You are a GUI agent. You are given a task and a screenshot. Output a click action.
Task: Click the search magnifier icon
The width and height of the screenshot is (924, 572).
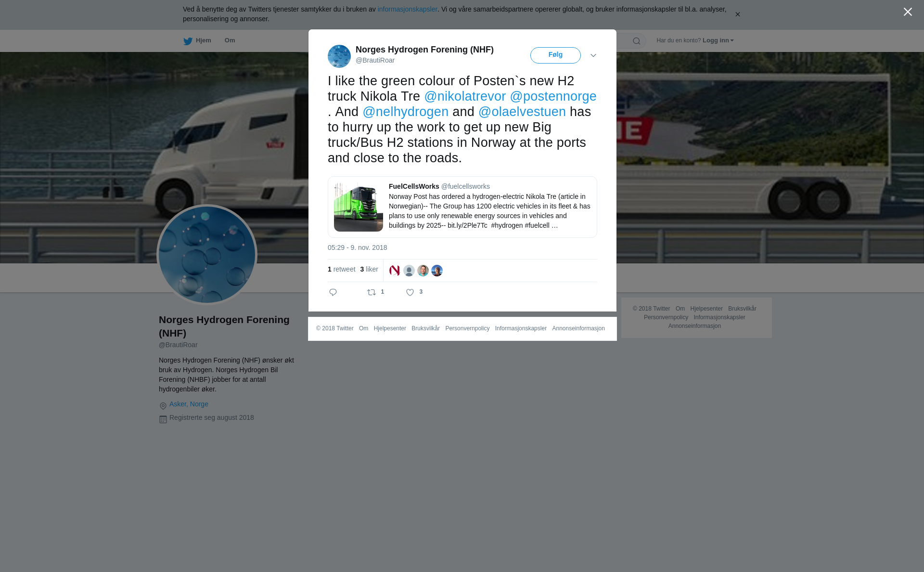click(637, 41)
